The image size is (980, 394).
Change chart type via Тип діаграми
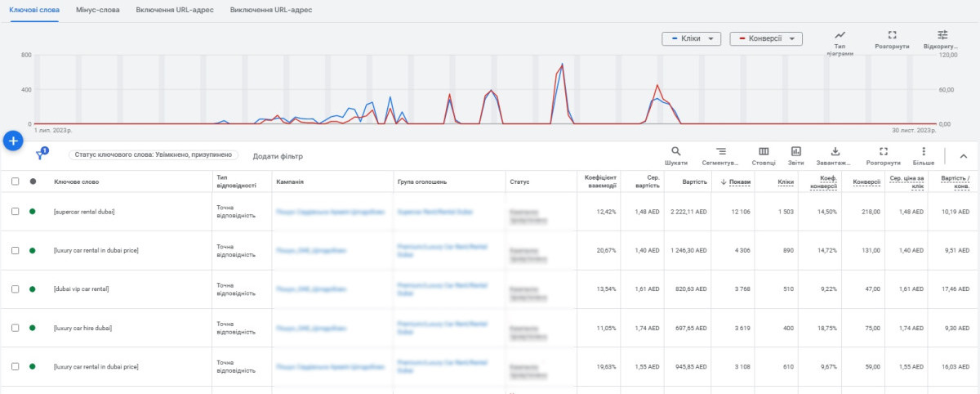point(840,35)
